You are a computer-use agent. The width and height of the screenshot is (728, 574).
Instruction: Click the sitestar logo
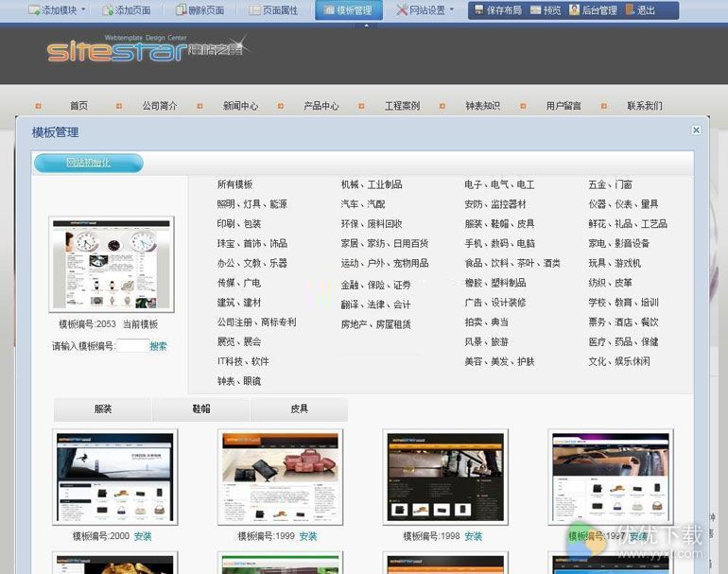point(147,48)
